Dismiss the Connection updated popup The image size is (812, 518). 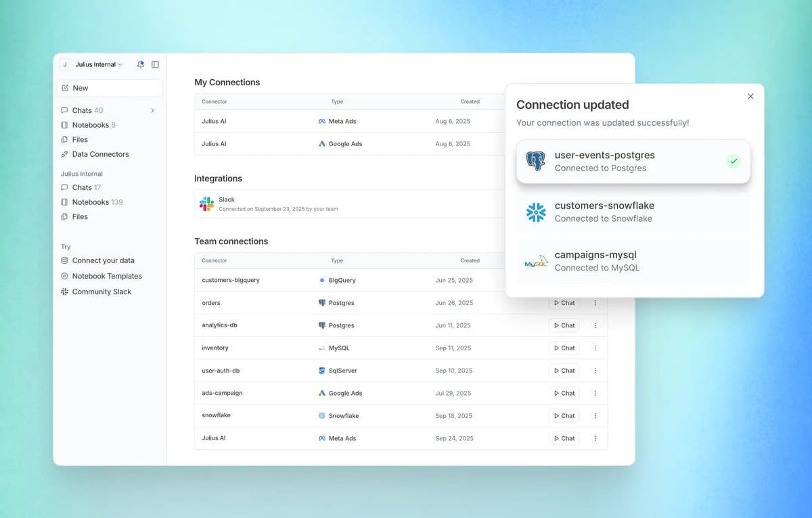(750, 96)
